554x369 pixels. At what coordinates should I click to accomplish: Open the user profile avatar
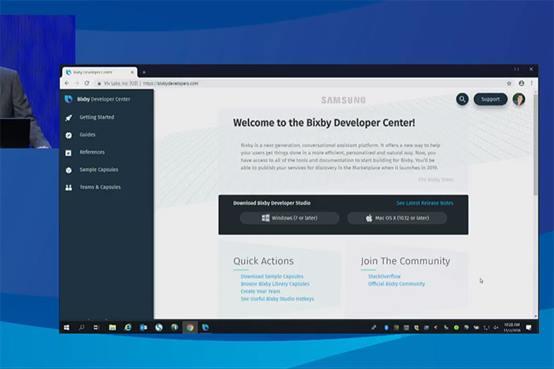pos(519,99)
